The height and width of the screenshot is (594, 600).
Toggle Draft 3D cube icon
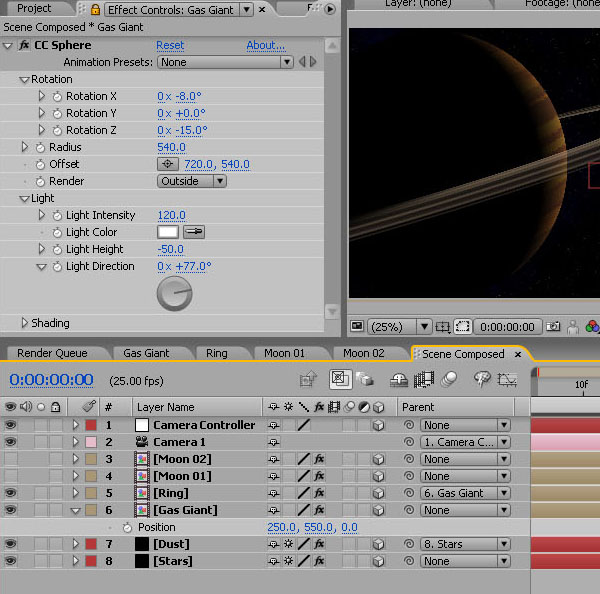(x=365, y=380)
